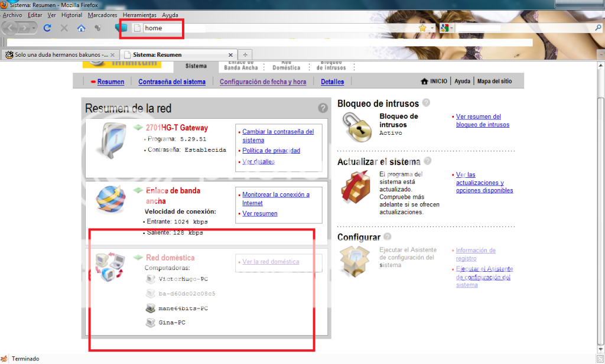605x364 pixels.
Task: Click help icon beside Bloqueo de intrusos heading
Action: point(426,103)
